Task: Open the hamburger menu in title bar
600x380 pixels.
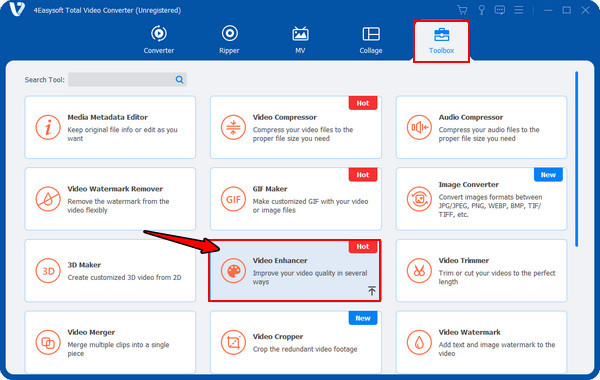Action: 519,10
